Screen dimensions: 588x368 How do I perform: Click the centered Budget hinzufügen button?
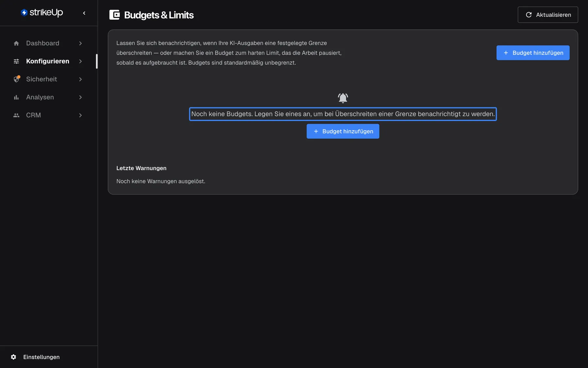pos(343,131)
